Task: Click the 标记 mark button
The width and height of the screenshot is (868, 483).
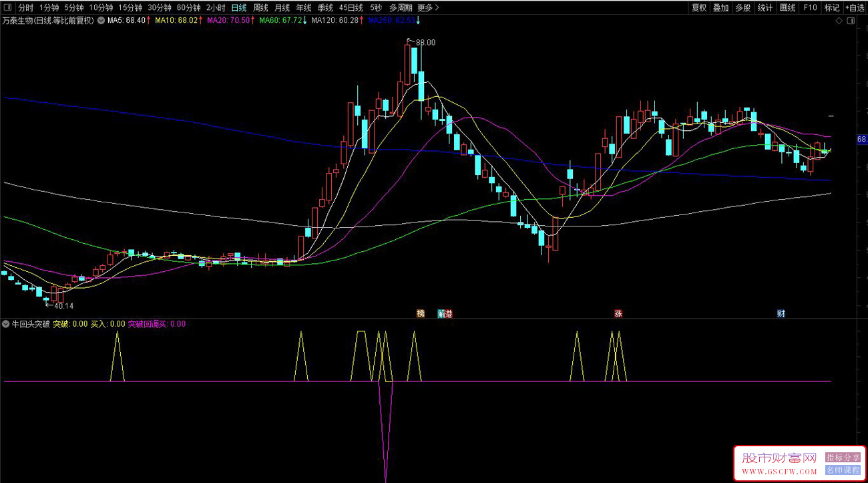Action: [832, 8]
